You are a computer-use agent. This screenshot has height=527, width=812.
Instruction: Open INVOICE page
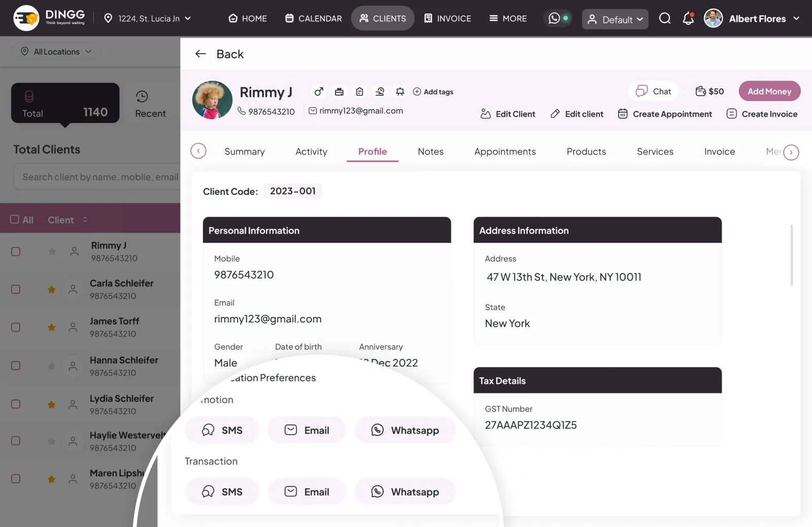(448, 18)
